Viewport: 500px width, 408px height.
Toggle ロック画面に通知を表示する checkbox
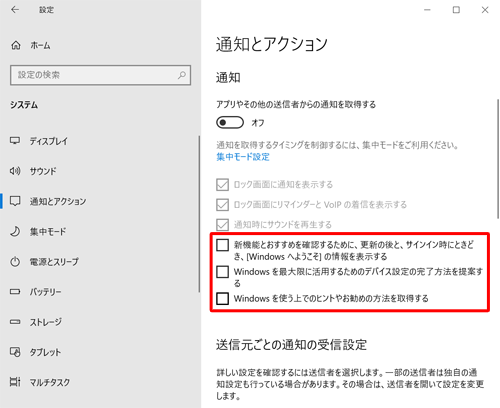222,184
